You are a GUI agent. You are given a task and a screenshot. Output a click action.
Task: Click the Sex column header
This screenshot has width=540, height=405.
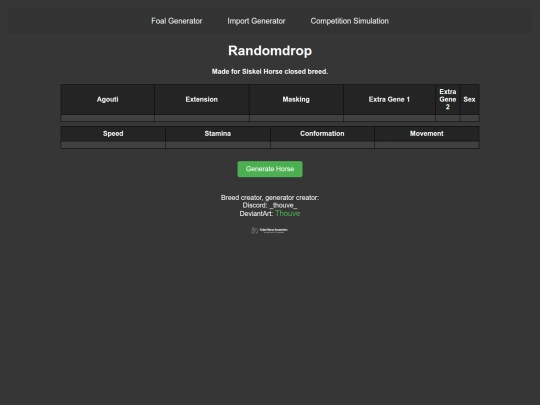tap(469, 100)
